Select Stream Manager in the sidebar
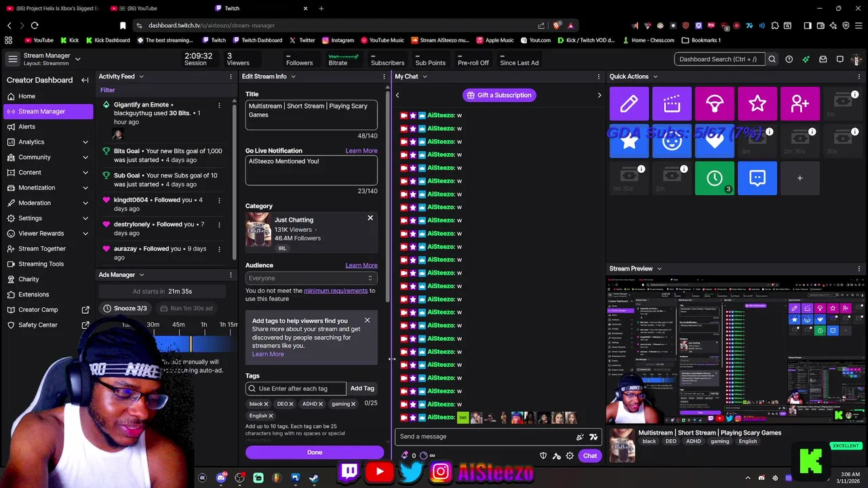This screenshot has height=488, width=868. pos(48,112)
